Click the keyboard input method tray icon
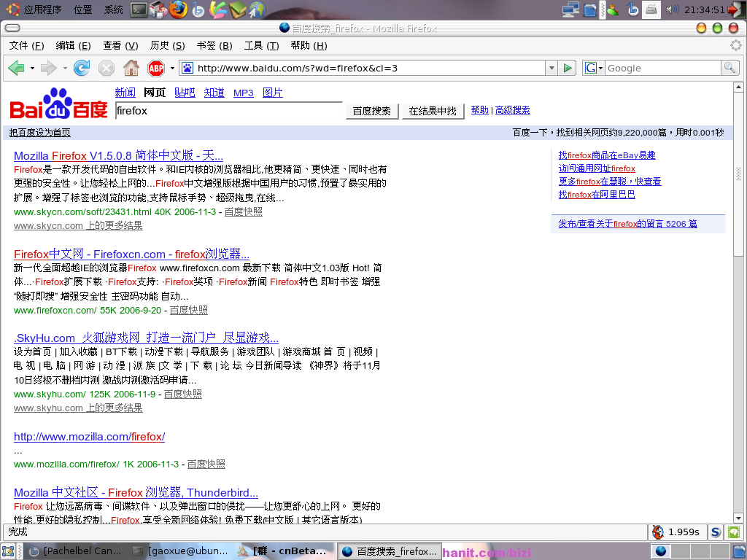The width and height of the screenshot is (747, 560). coord(651,9)
